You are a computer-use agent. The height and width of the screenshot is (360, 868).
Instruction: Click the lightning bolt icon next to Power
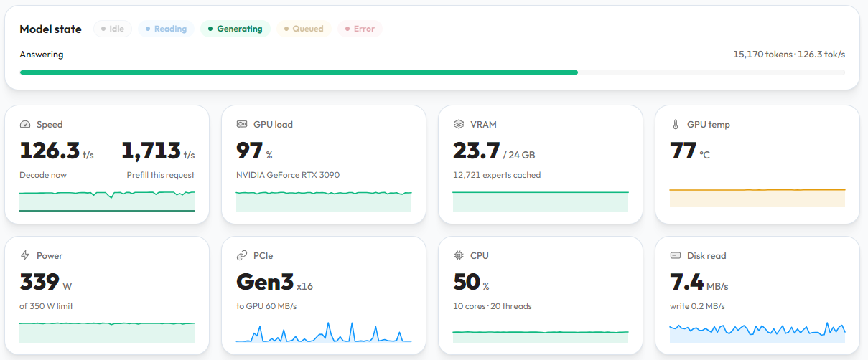pyautogui.click(x=25, y=255)
